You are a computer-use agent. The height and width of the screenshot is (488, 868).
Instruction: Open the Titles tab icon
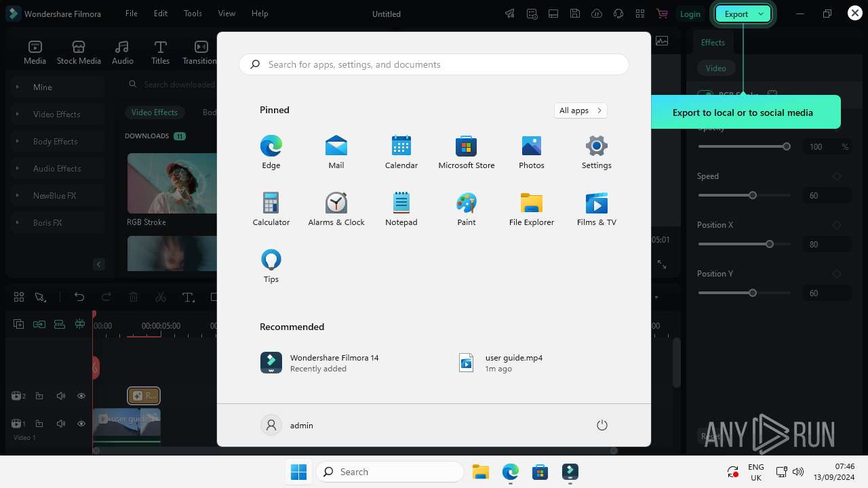pos(161,47)
